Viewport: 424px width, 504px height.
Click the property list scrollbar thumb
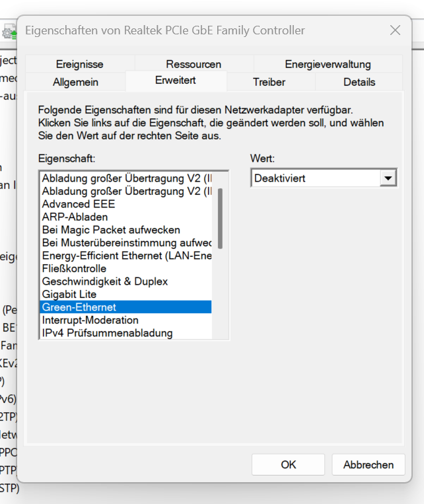point(220,219)
